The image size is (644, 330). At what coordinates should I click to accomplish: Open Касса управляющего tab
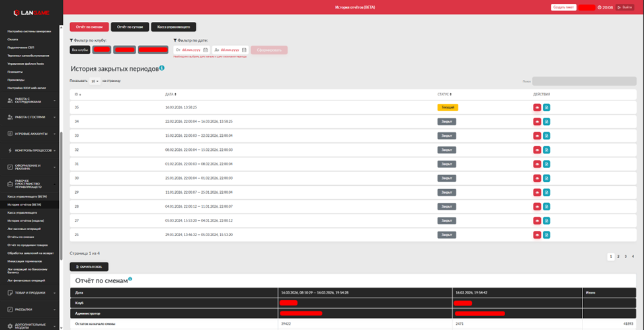click(x=173, y=27)
